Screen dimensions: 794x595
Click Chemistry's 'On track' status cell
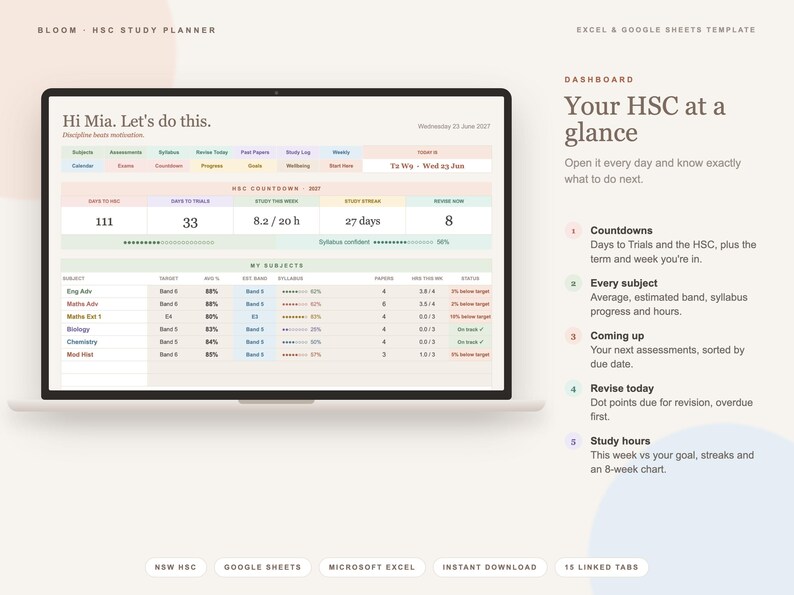tap(470, 342)
